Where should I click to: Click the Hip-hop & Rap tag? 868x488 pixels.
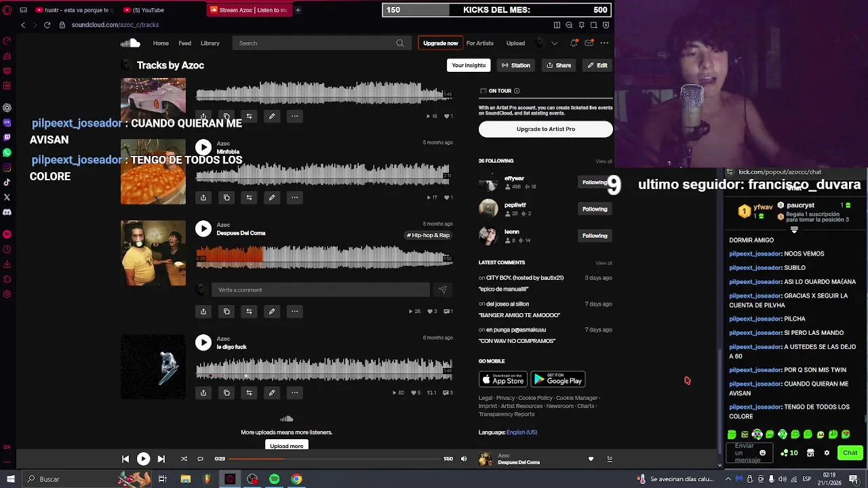pos(428,235)
